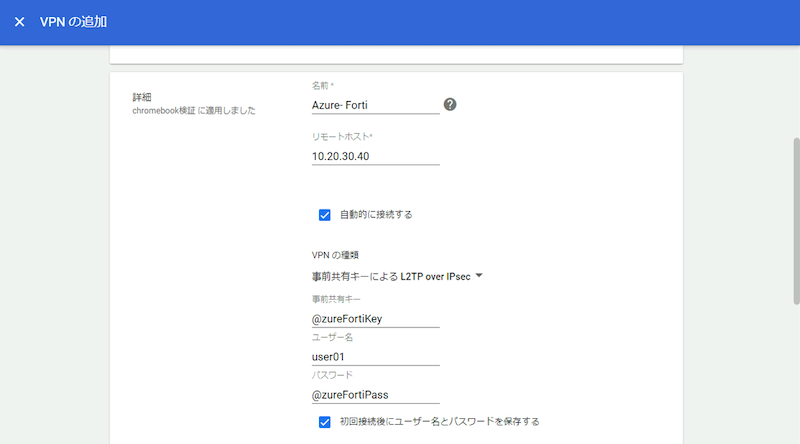Edit password field @zureFortiPass
This screenshot has height=444, width=800.
coord(376,395)
